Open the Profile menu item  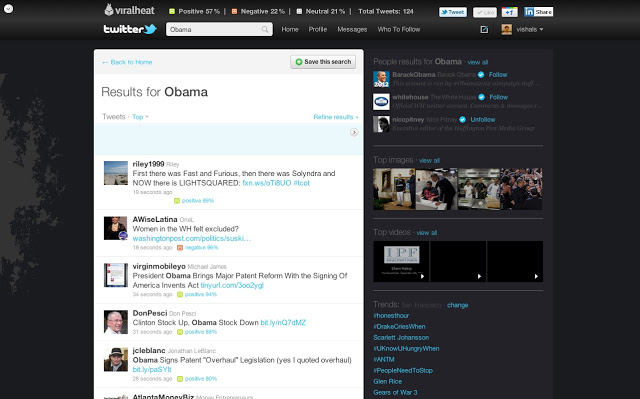318,29
